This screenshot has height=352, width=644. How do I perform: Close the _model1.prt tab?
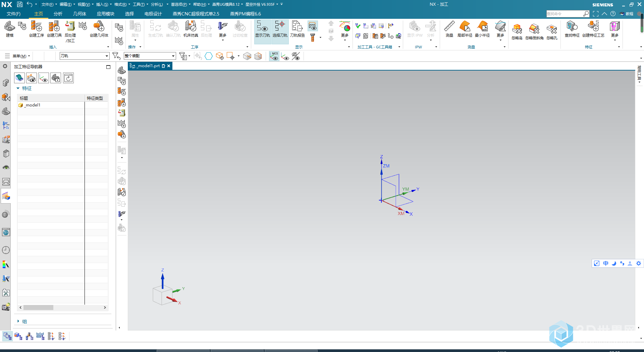[169, 66]
